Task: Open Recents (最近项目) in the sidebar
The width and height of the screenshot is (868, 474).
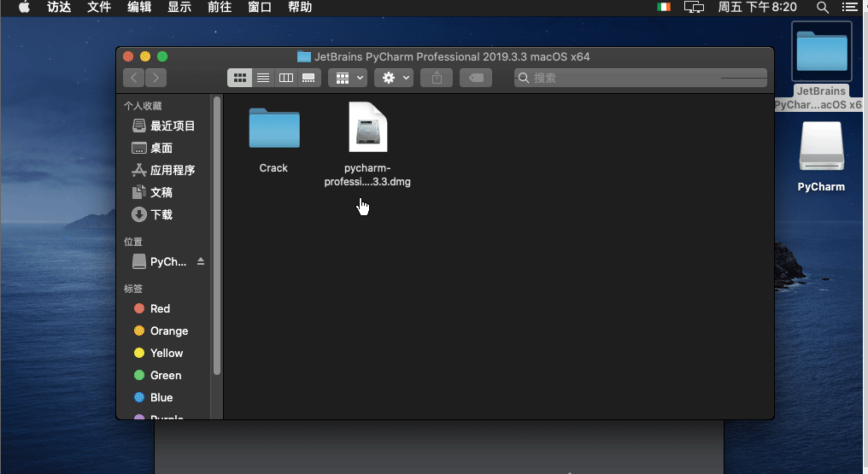Action: coord(163,126)
